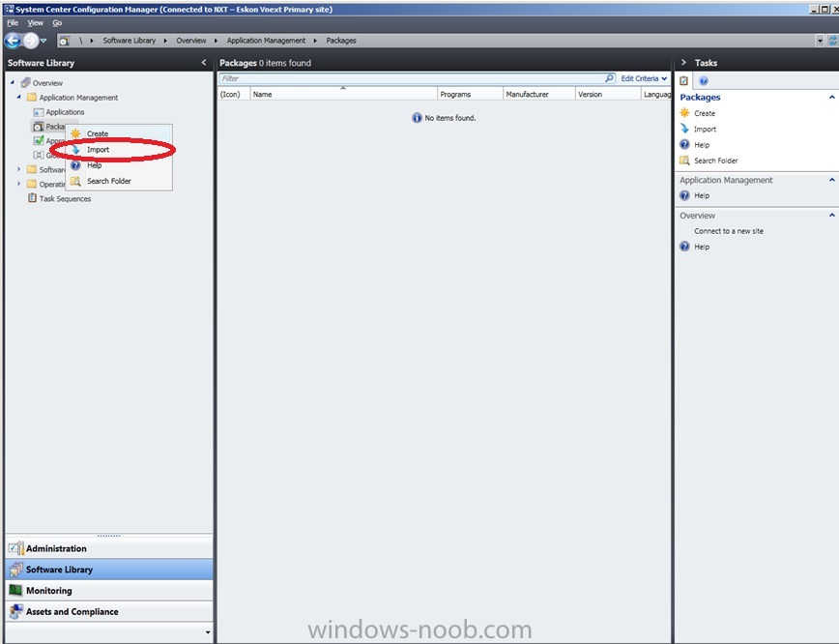Select the Application Management folder
The width and height of the screenshot is (839, 644).
(x=78, y=98)
